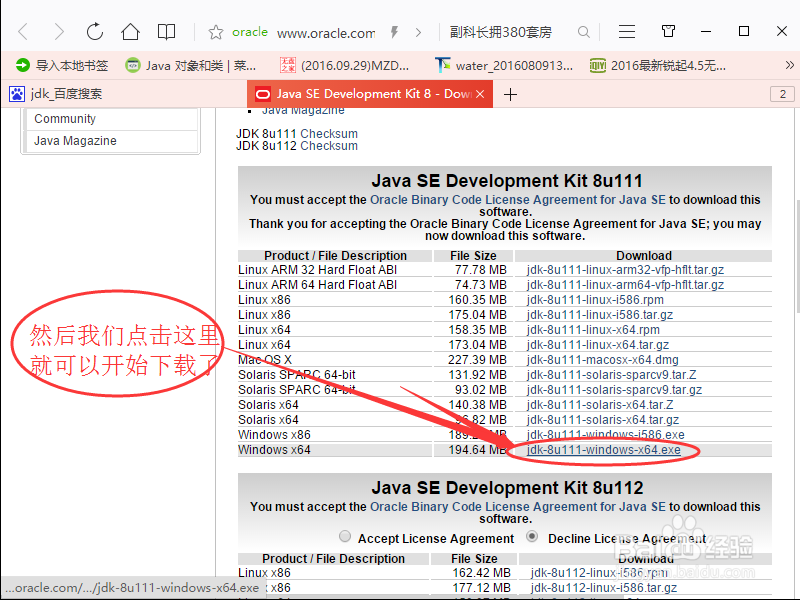This screenshot has width=800, height=600.
Task: Open 2016最新锐起4.5无 bookmark
Action: coord(658,65)
